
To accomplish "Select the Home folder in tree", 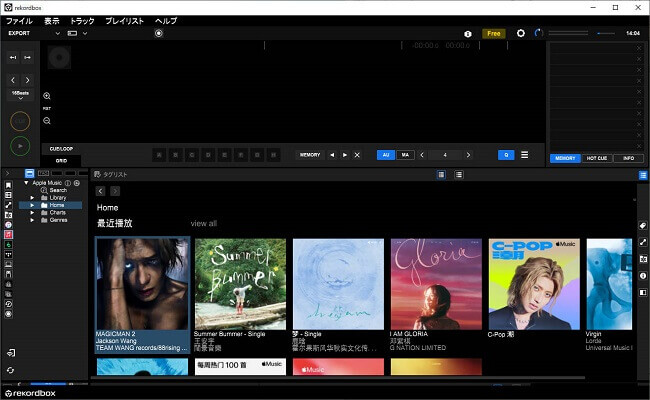I will point(51,205).
